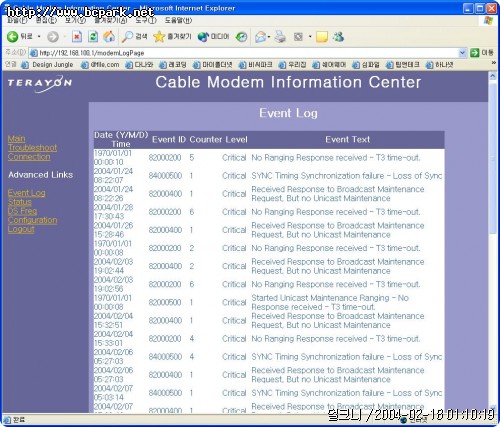Image resolution: width=500 pixels, height=427 pixels.
Task: Click the Level column header
Action: tap(236, 139)
